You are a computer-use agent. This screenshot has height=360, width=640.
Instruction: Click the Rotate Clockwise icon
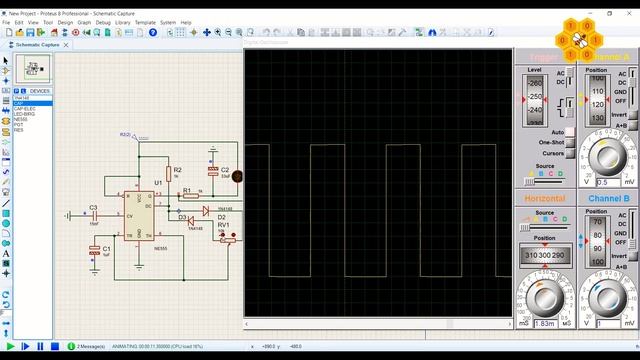[x=6, y=295]
